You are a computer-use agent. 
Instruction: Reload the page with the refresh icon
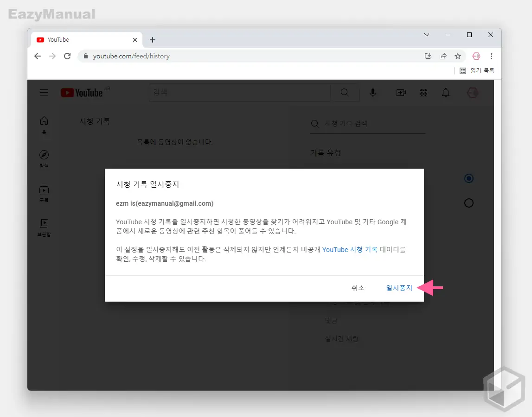point(67,56)
